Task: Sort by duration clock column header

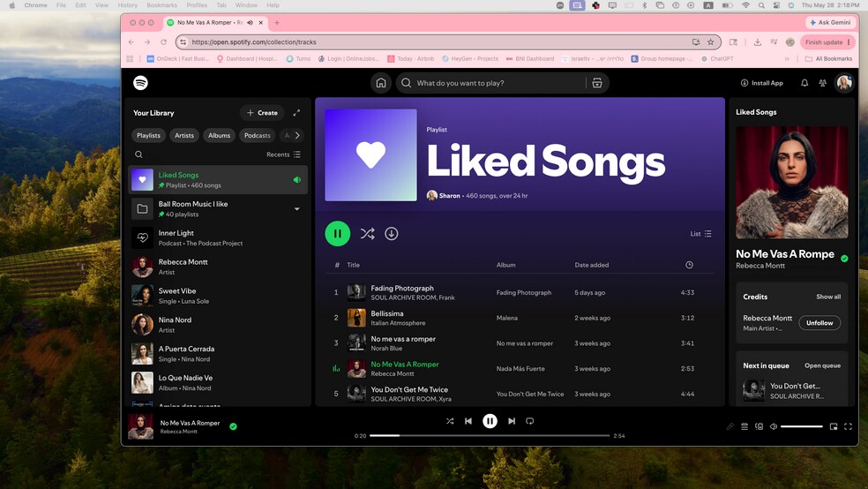Action: point(689,265)
